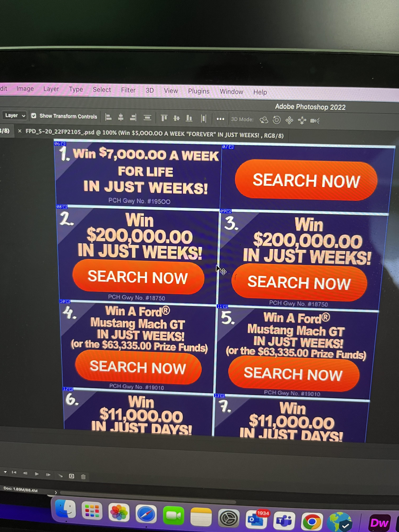Open the Image menu
Screen dimensions: 399x532
click(x=25, y=89)
